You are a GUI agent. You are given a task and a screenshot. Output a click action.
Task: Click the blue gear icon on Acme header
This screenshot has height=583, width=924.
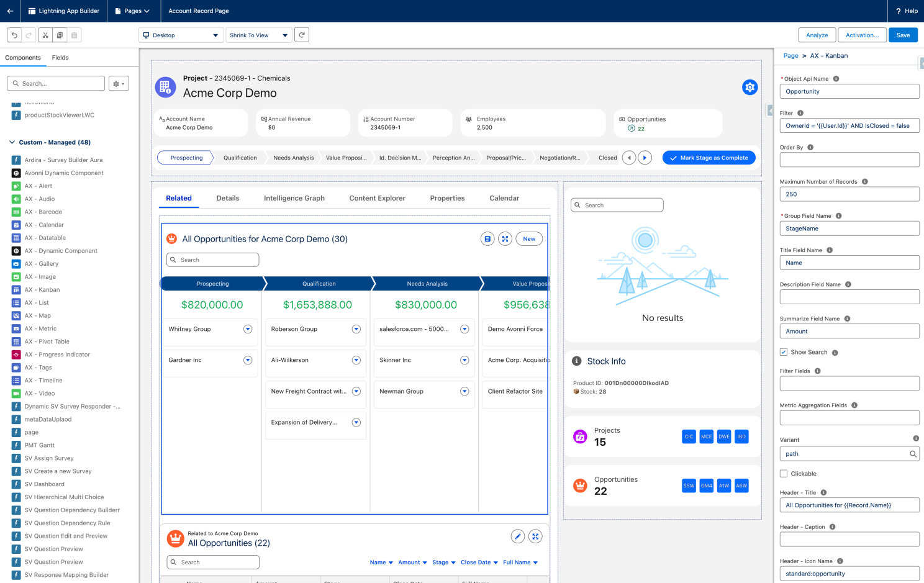point(750,88)
